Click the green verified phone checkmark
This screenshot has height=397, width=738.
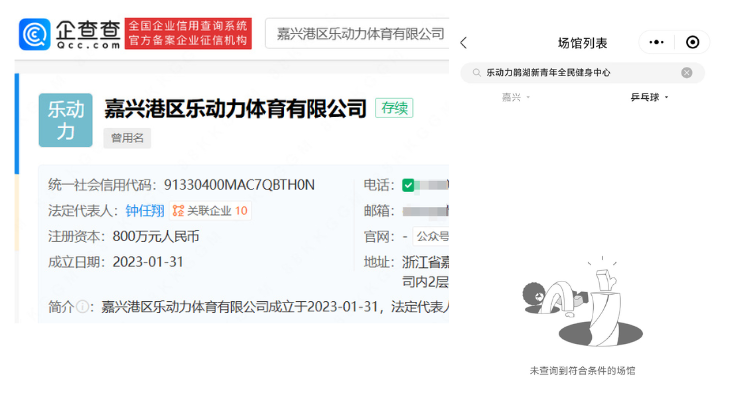tap(408, 185)
